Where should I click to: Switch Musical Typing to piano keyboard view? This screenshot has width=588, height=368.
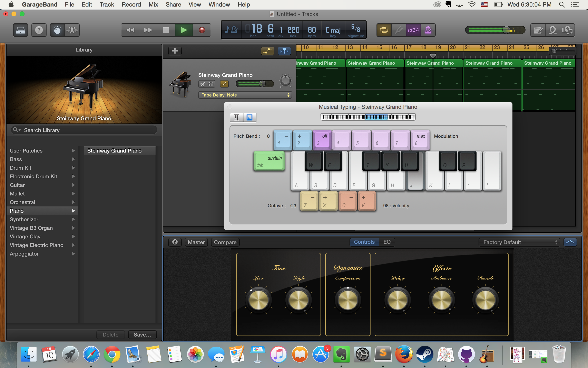click(236, 118)
